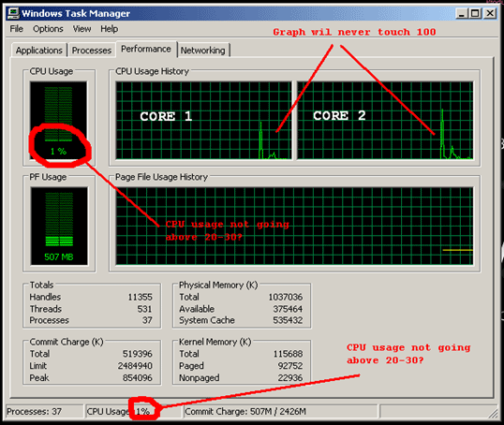Click the Available memory value 375464
This screenshot has height=425, width=504.
click(x=288, y=309)
